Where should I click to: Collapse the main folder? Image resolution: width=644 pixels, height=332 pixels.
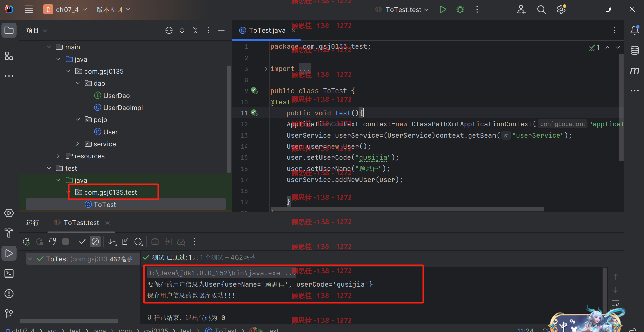point(49,47)
